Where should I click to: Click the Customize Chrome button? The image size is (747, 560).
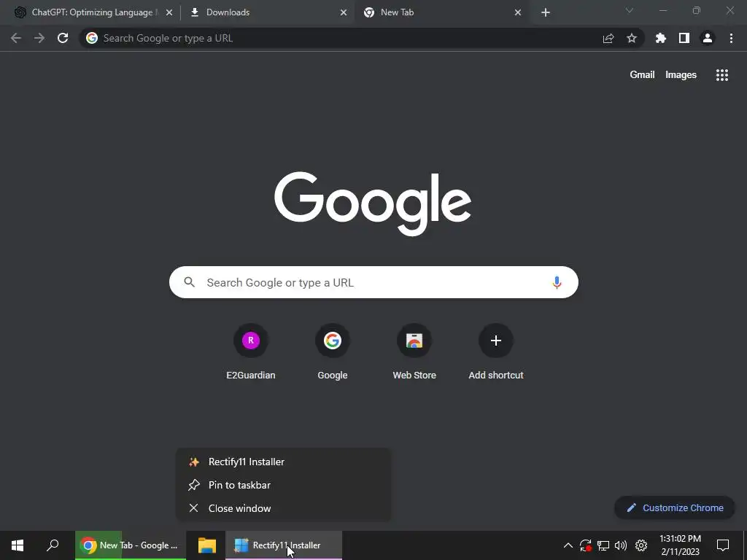pyautogui.click(x=675, y=507)
